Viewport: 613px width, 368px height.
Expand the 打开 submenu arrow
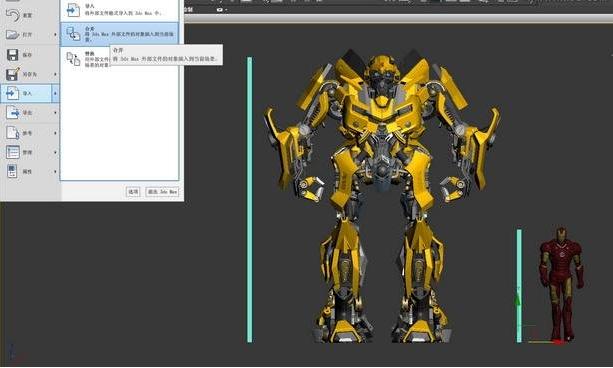pyautogui.click(x=55, y=34)
